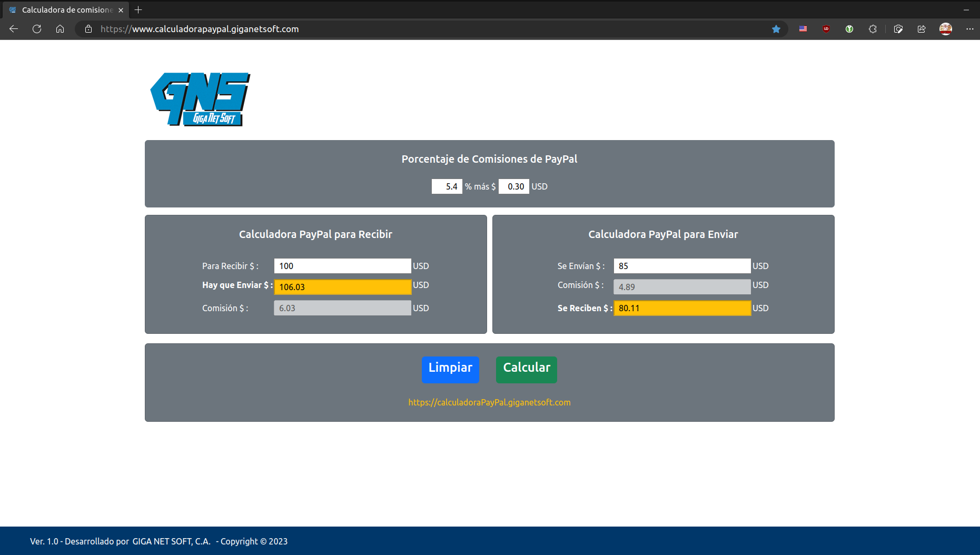This screenshot has height=555, width=980.
Task: Go to the browser home page
Action: [60, 29]
